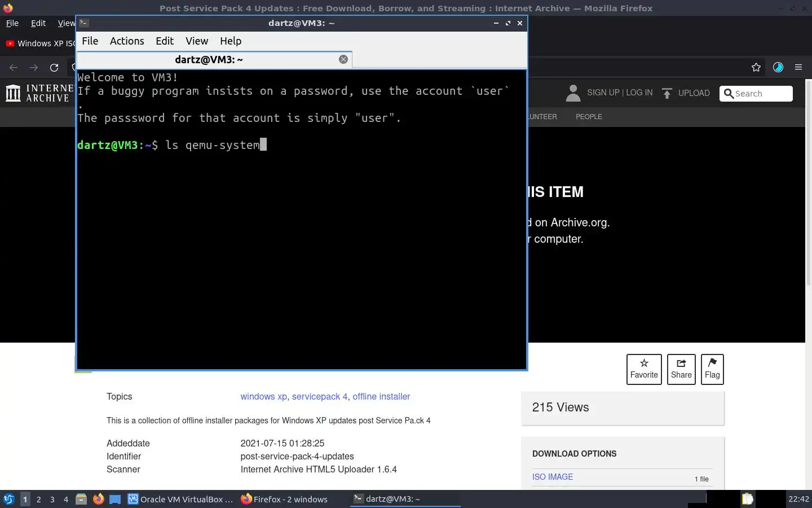Open the terminal File menu
Viewport: 812px width, 508px height.
(x=90, y=41)
